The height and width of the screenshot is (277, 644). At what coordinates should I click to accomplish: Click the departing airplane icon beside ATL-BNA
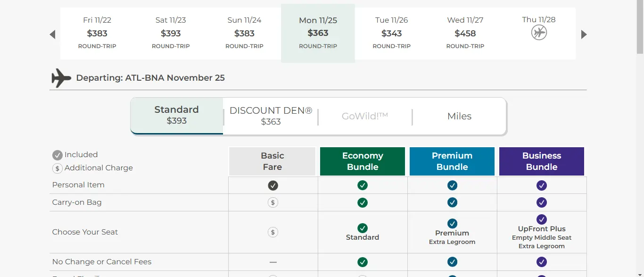61,78
